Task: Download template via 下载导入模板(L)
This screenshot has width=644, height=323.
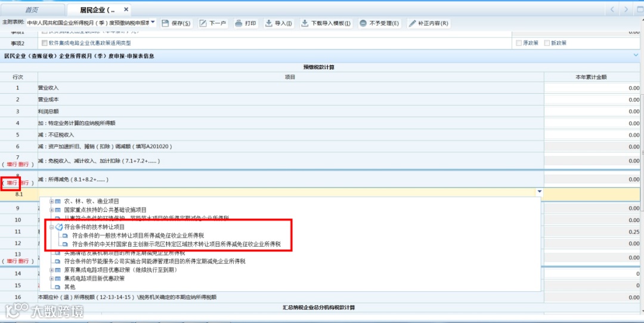Action: 326,23
